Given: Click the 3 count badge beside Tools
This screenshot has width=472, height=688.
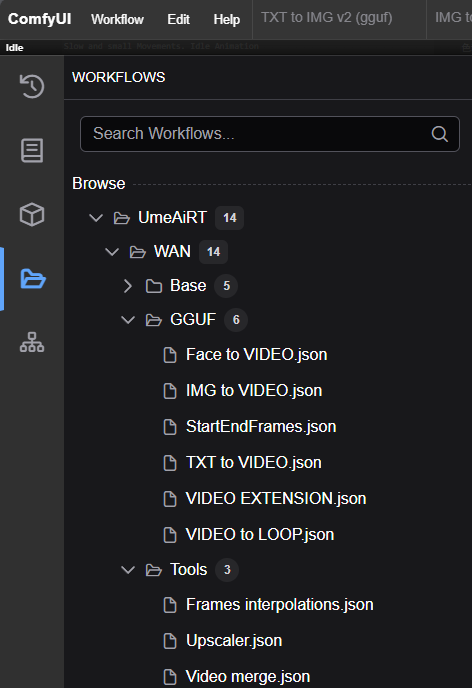Looking at the screenshot, I should [227, 570].
